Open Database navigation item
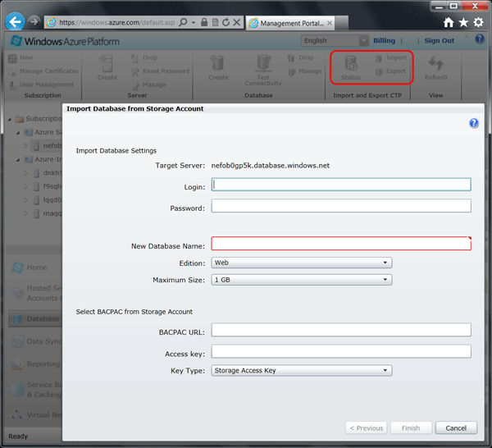The image size is (492, 448). click(x=34, y=318)
